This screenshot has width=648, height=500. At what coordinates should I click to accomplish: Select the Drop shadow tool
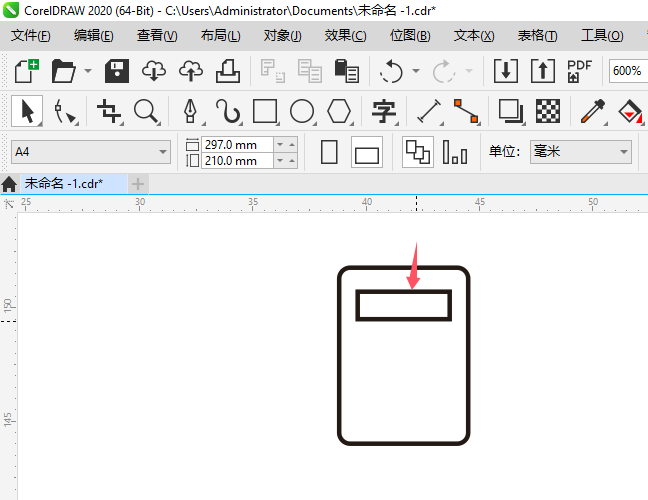pyautogui.click(x=511, y=111)
